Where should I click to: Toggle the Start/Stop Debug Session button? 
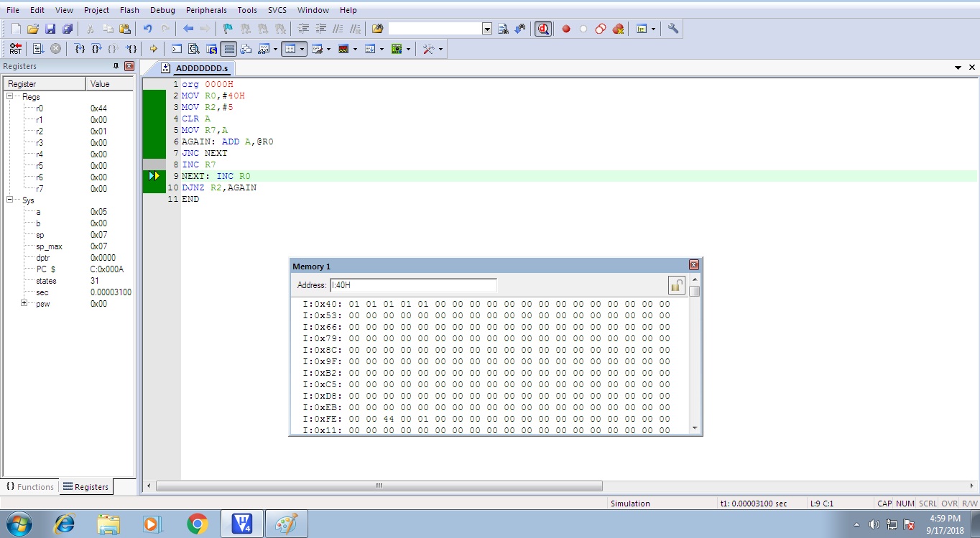tap(543, 29)
